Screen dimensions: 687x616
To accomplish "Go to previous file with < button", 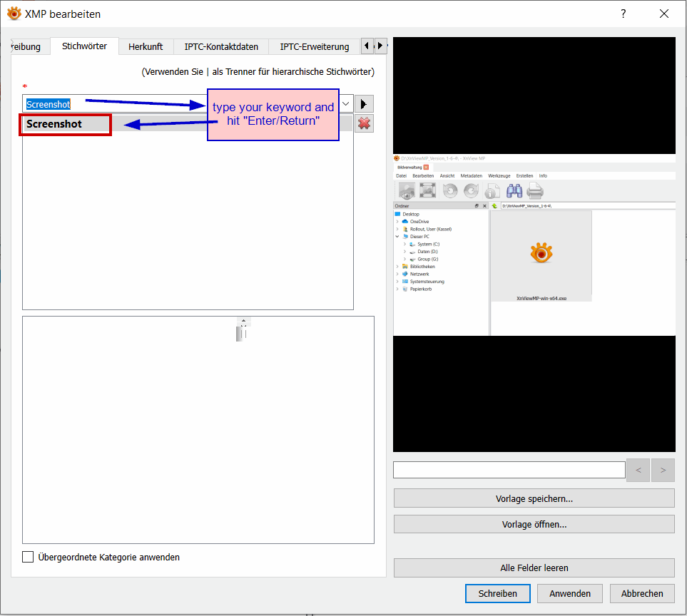I will pyautogui.click(x=638, y=470).
